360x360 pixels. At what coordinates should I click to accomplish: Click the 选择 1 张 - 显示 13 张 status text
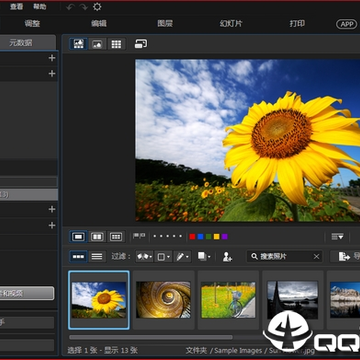[103, 350]
